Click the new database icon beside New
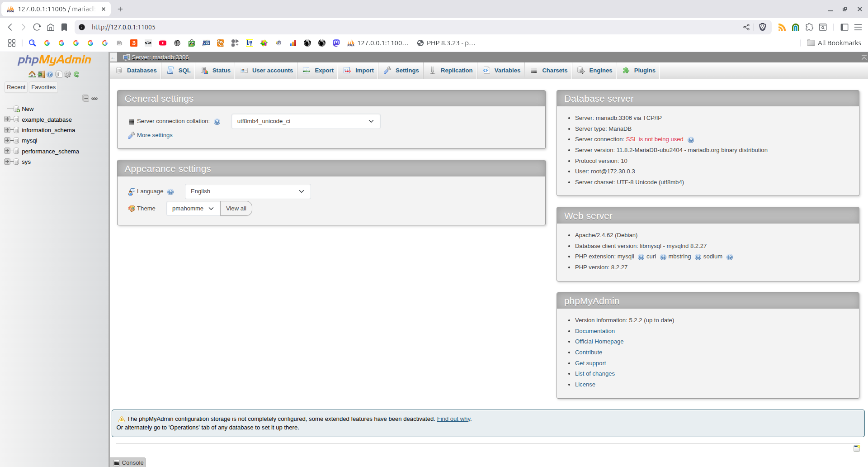The height and width of the screenshot is (467, 868). [17, 109]
